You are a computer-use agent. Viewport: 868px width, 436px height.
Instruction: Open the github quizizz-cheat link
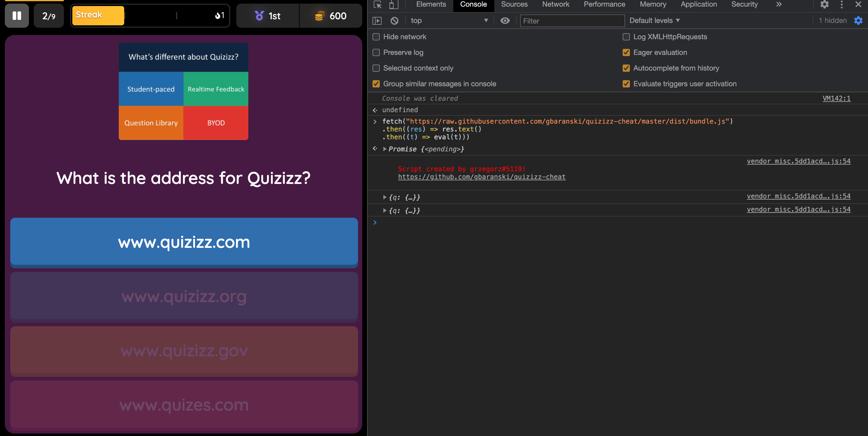[482, 177]
